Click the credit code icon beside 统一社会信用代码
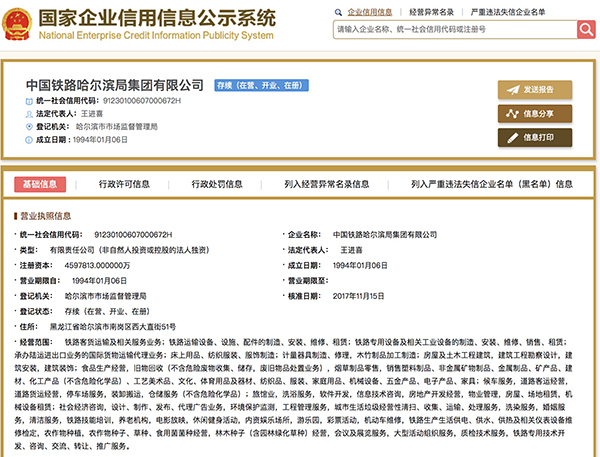This screenshot has width=600, height=457. point(29,101)
